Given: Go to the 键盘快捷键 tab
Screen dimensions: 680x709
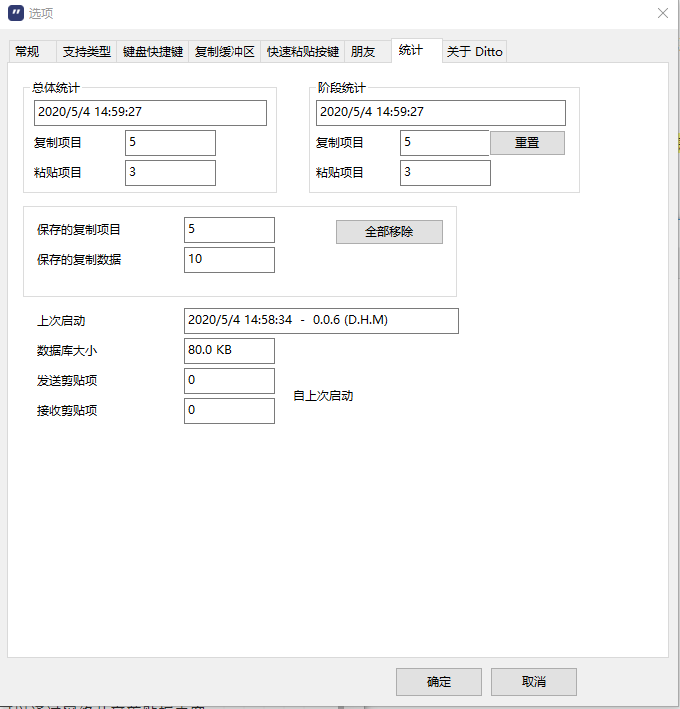Looking at the screenshot, I should tap(153, 52).
